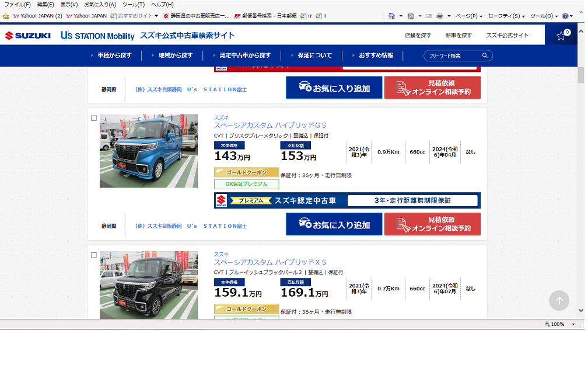Click the RSS feeds icon
Screen dimensions: 588x368
pyautogui.click(x=411, y=16)
